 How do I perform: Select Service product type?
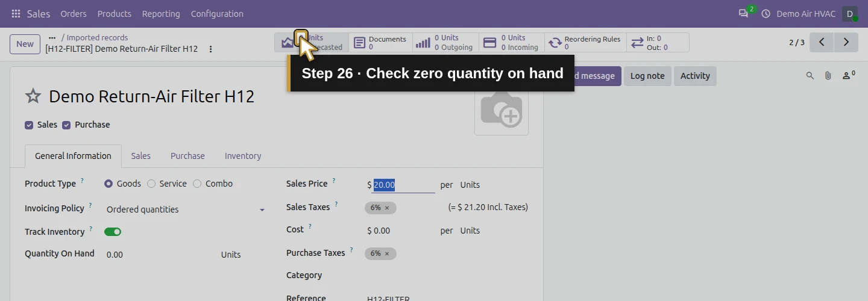click(151, 184)
